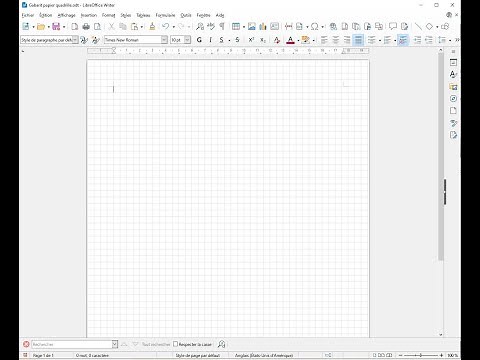The width and height of the screenshot is (480, 360).
Task: Enable the Respecter la casse checkbox
Action: pyautogui.click(x=175, y=344)
